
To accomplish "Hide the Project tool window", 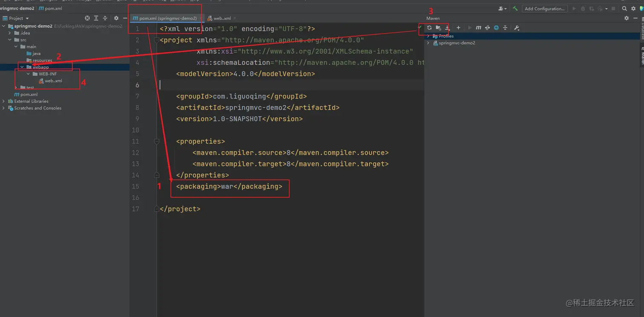I will click(x=125, y=18).
